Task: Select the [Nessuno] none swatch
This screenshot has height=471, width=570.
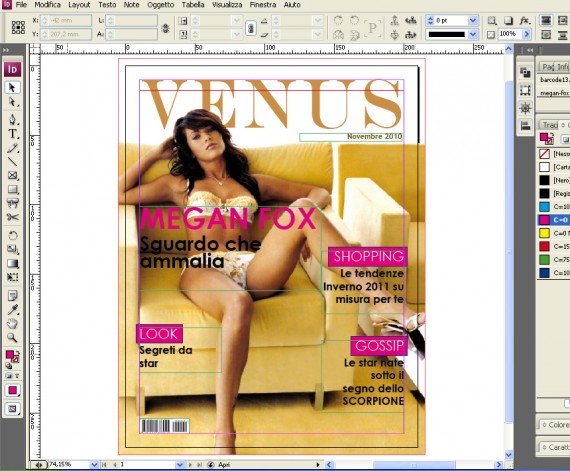Action: [x=554, y=154]
